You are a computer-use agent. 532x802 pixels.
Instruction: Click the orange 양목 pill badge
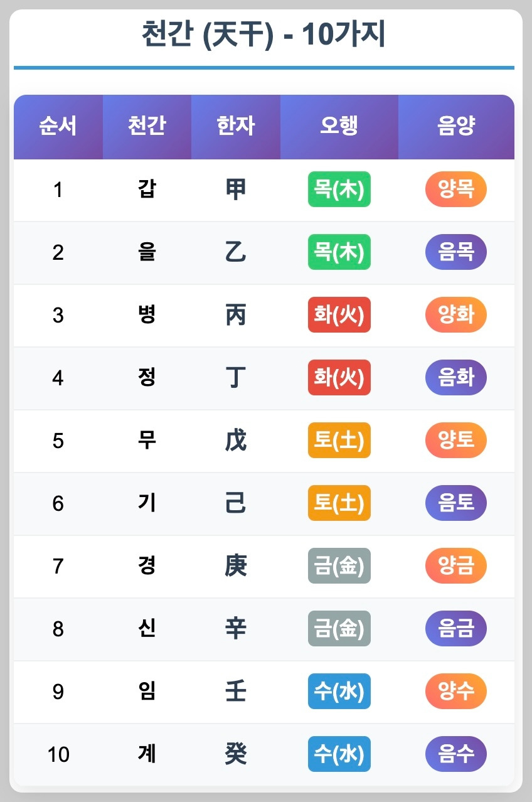(455, 189)
